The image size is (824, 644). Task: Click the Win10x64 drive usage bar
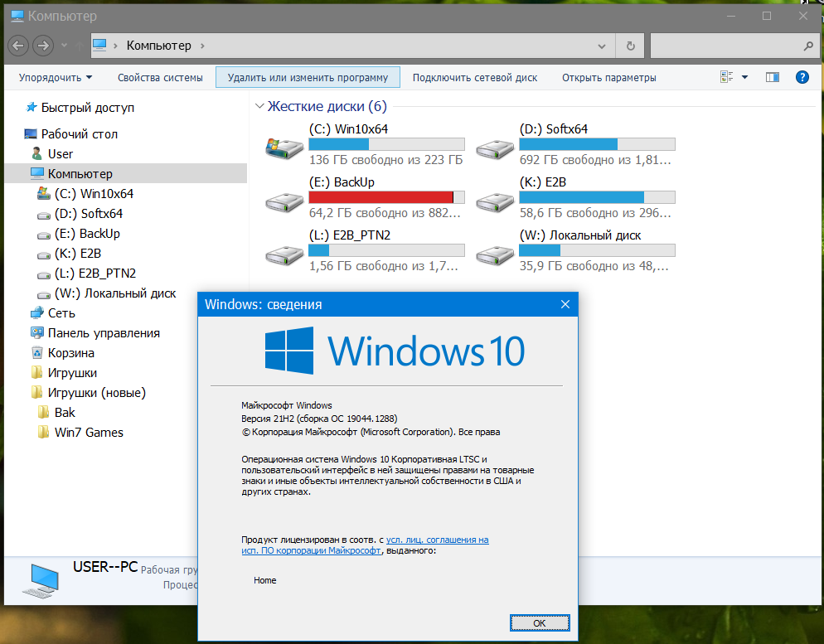coord(387,144)
